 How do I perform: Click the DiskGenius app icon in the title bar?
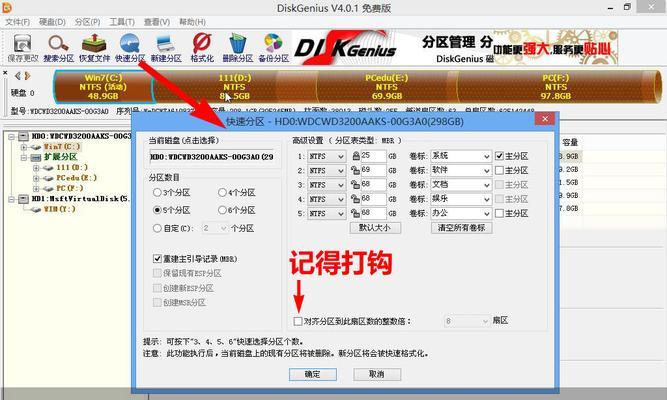click(7, 7)
